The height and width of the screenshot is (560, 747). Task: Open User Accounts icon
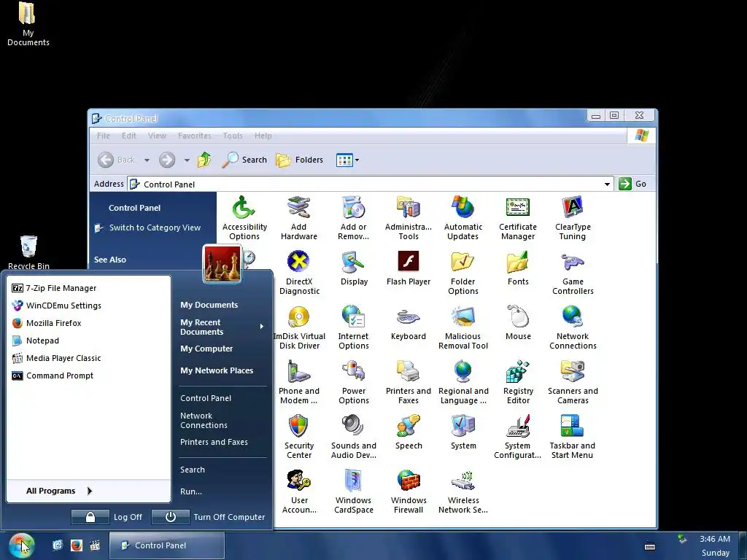pyautogui.click(x=298, y=492)
